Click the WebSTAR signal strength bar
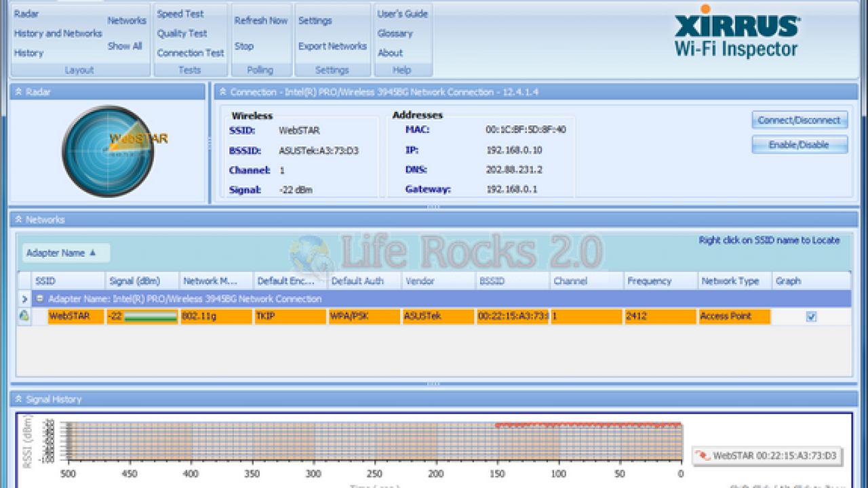The height and width of the screenshot is (488, 868). (x=151, y=317)
